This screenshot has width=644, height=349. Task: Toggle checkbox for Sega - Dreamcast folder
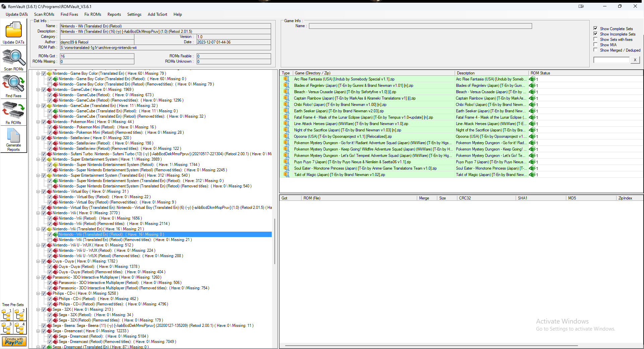point(44,331)
